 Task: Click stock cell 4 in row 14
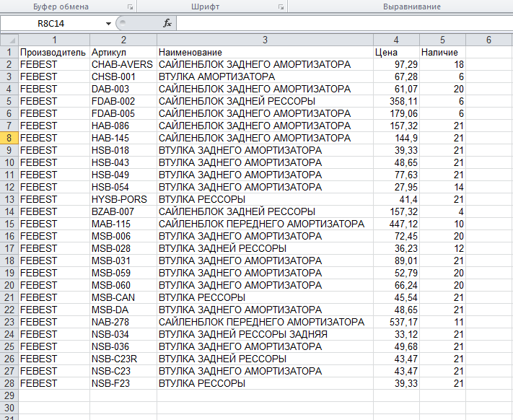[x=442, y=211]
